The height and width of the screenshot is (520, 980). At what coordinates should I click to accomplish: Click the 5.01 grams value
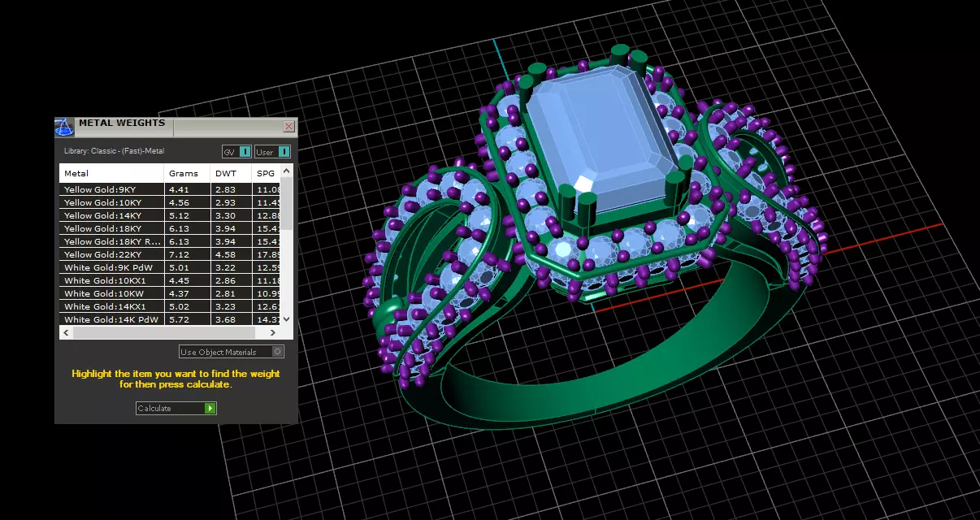pyautogui.click(x=179, y=267)
